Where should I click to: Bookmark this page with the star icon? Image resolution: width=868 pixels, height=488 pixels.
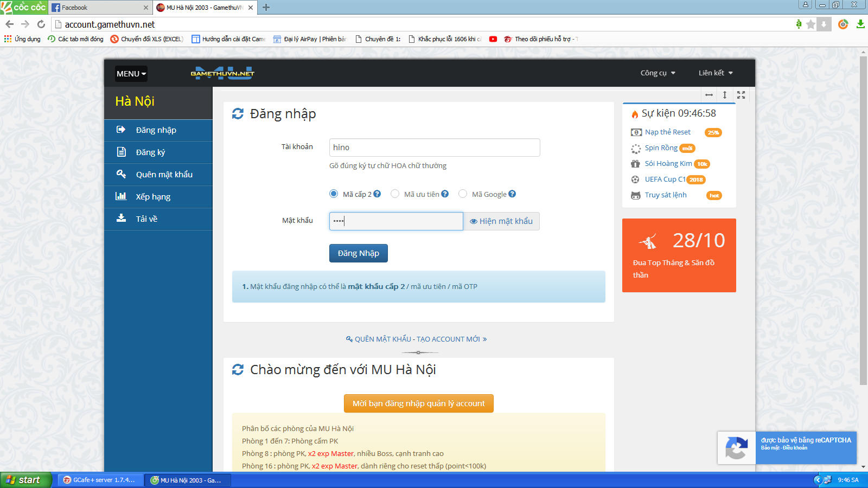810,24
